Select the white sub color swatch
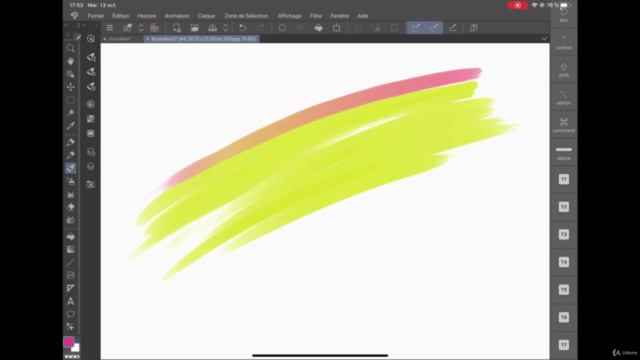640x360 pixels. (x=76, y=348)
